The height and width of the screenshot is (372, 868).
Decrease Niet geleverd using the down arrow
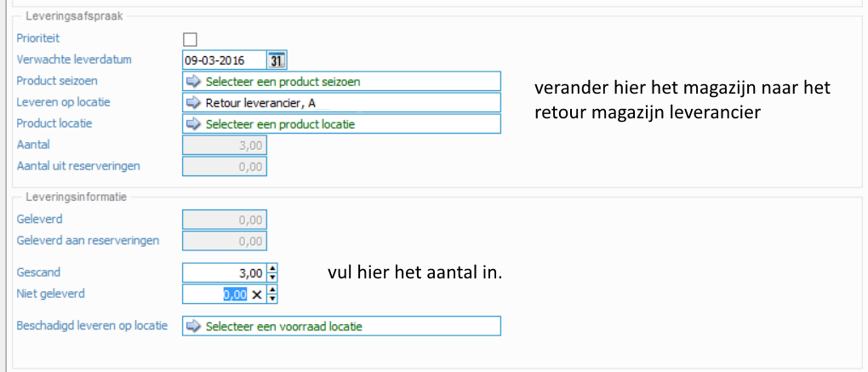pyautogui.click(x=272, y=299)
